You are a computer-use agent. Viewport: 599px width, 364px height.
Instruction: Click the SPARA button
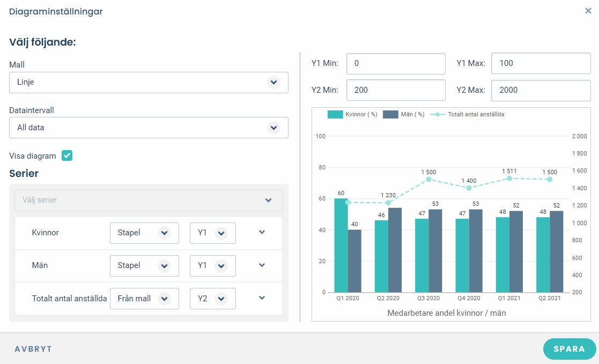(x=569, y=348)
